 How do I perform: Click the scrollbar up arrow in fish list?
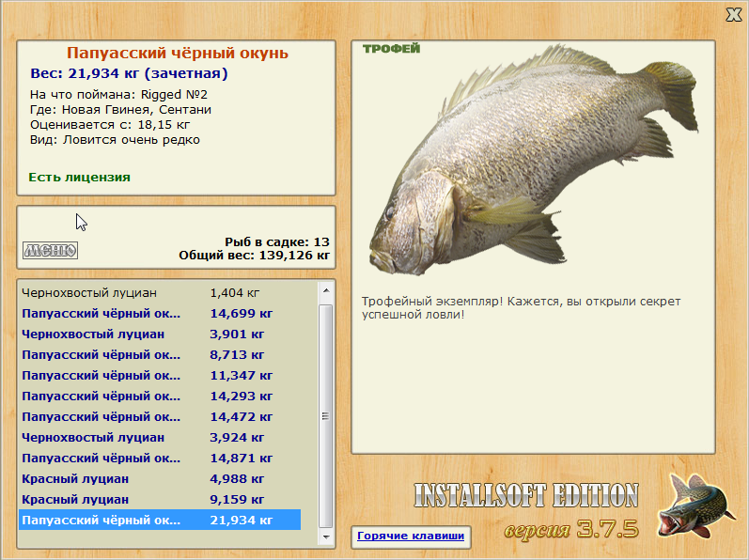[x=326, y=290]
